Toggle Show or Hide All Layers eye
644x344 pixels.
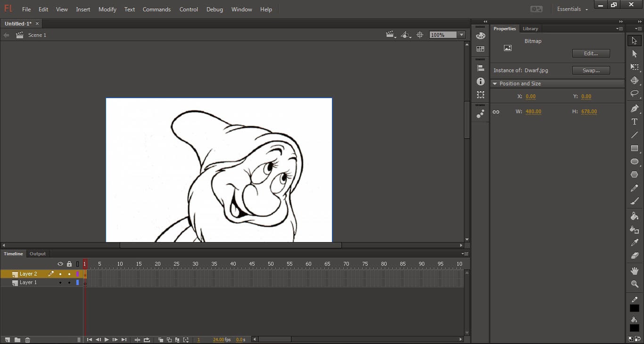60,264
